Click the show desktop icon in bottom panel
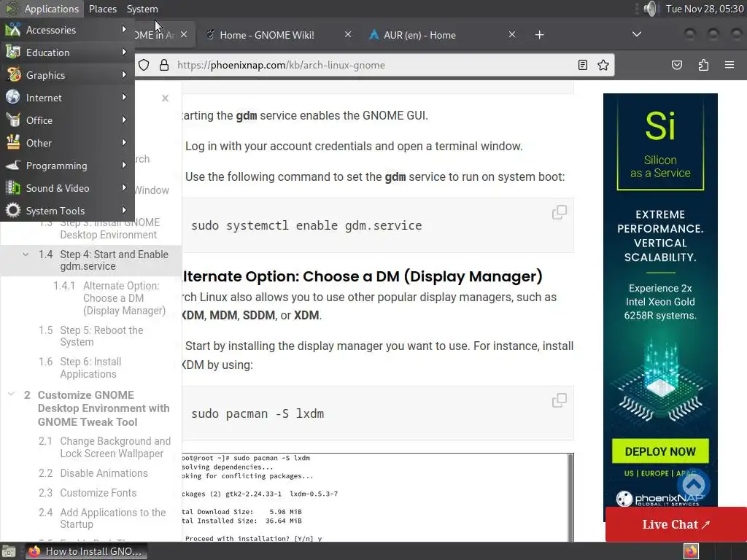The image size is (747, 560). [x=9, y=551]
